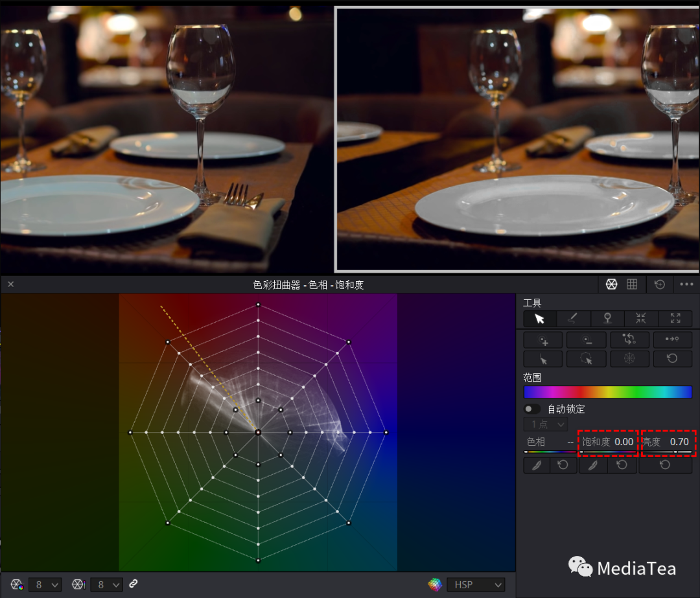Click the hue resolution web icon

click(x=17, y=584)
